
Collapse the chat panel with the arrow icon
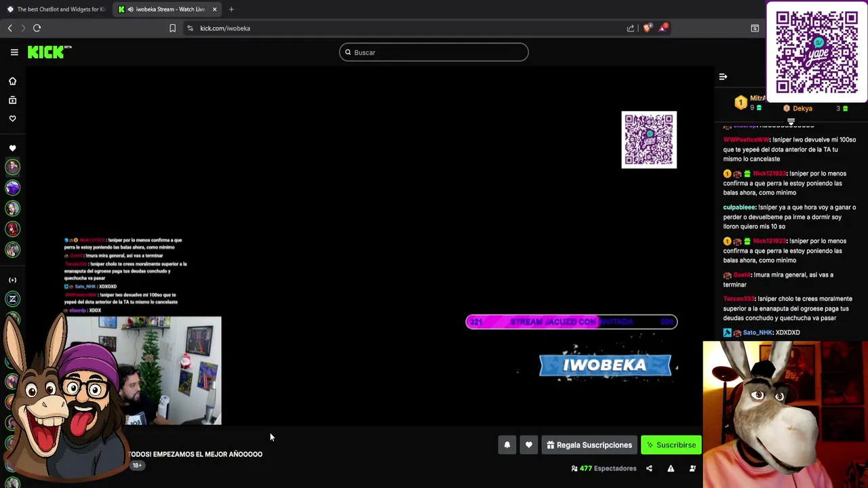[x=723, y=77]
